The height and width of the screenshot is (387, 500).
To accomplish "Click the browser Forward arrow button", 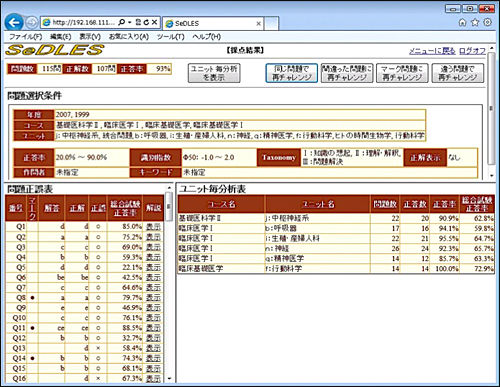I will click(32, 23).
